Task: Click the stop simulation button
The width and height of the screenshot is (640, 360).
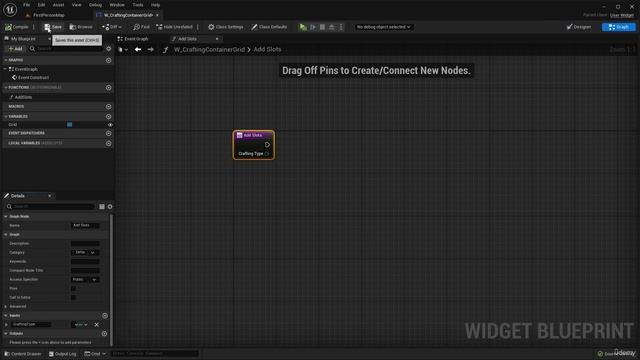Action: (x=322, y=27)
